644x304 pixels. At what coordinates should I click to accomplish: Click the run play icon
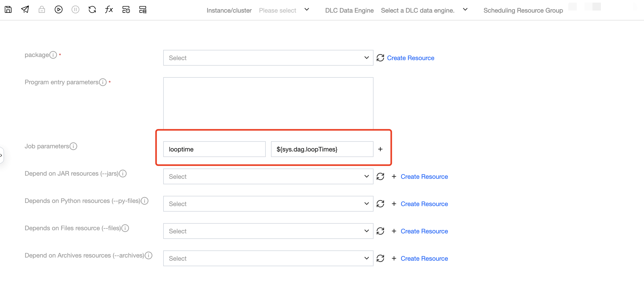(58, 10)
